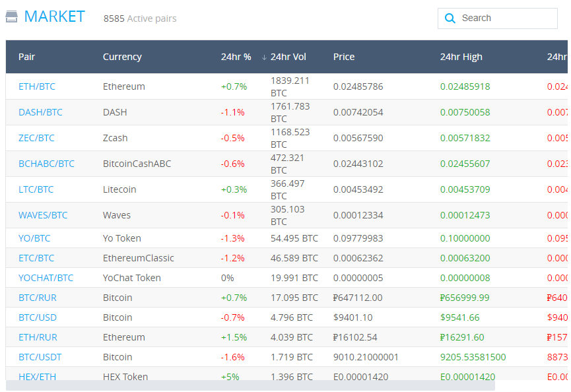
Task: Click the price $9401.10
Action: tap(353, 317)
